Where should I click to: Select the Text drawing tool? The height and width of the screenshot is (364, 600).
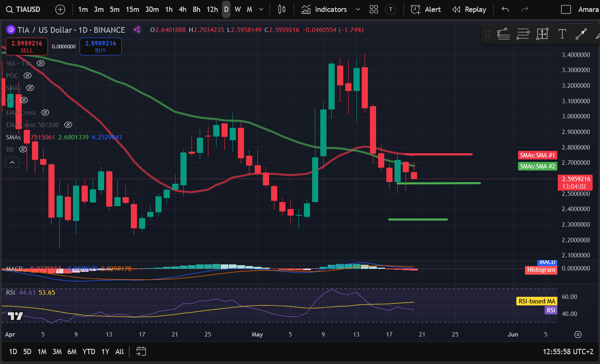pos(562,34)
